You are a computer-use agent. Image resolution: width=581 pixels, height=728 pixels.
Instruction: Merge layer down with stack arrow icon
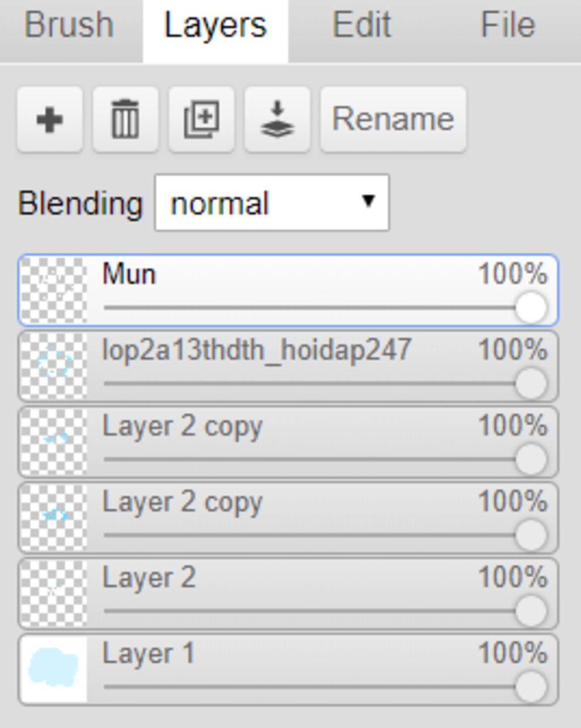[x=277, y=120]
